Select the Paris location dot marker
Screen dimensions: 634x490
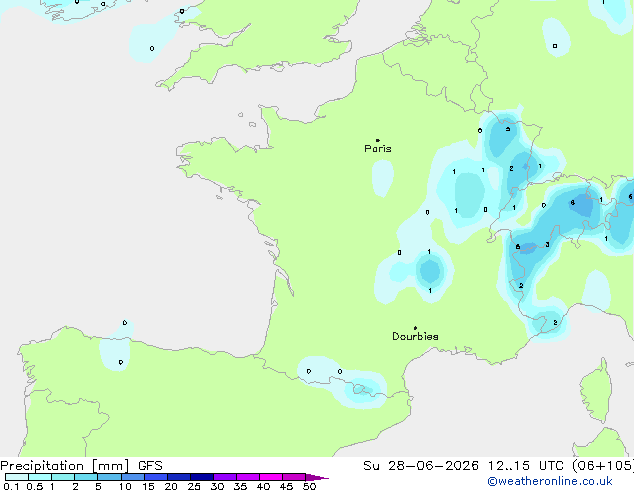(378, 140)
